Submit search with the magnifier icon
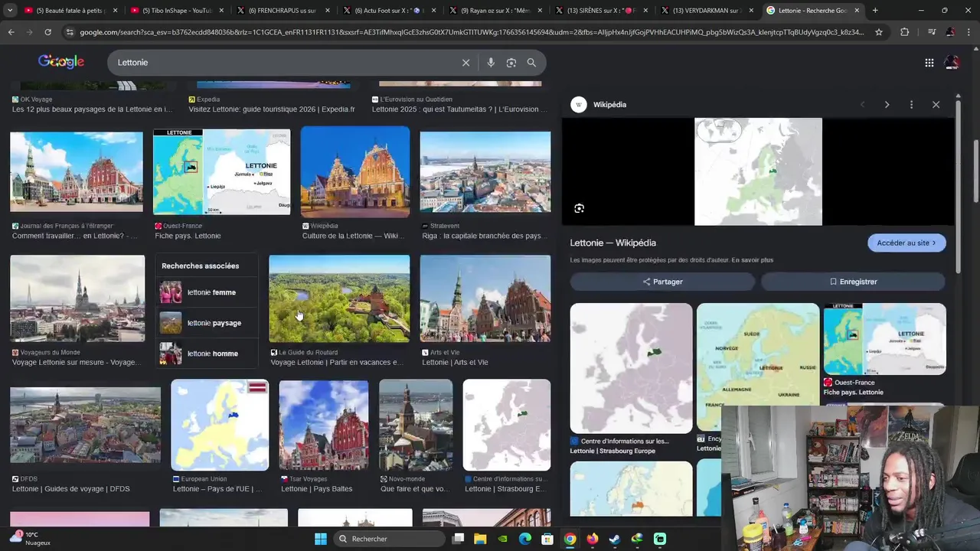The height and width of the screenshot is (551, 980). [531, 63]
